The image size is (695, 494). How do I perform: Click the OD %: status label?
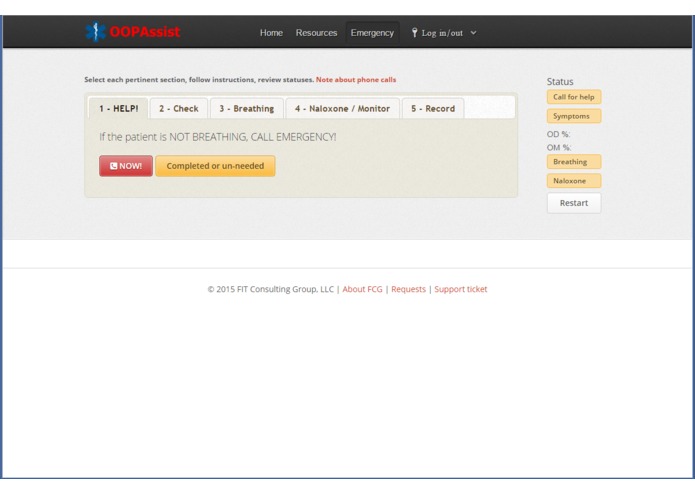tap(558, 134)
